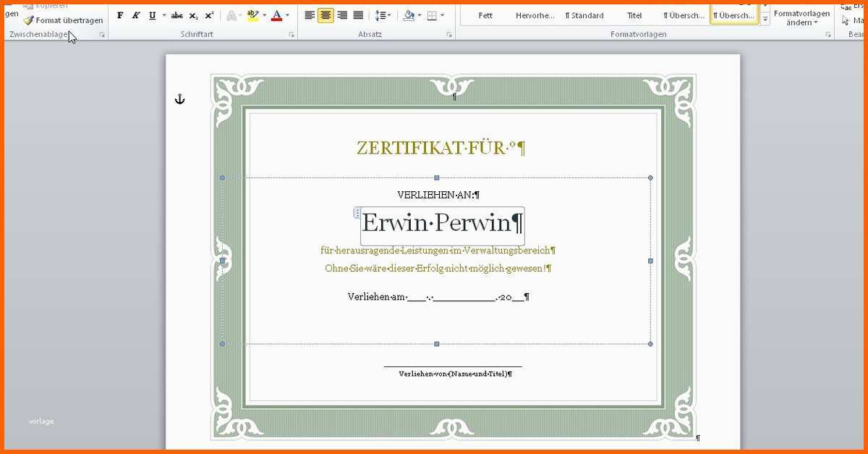Open the underline style dropdown arrow
The height and width of the screenshot is (454, 868).
pyautogui.click(x=164, y=15)
